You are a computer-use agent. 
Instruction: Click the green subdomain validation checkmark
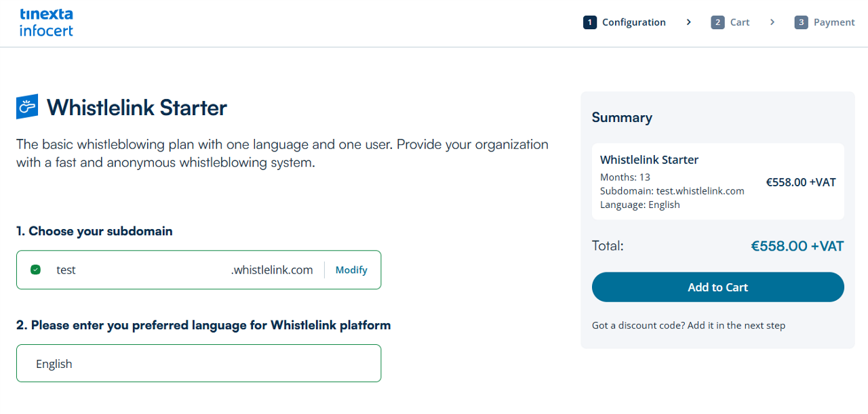[x=36, y=270]
